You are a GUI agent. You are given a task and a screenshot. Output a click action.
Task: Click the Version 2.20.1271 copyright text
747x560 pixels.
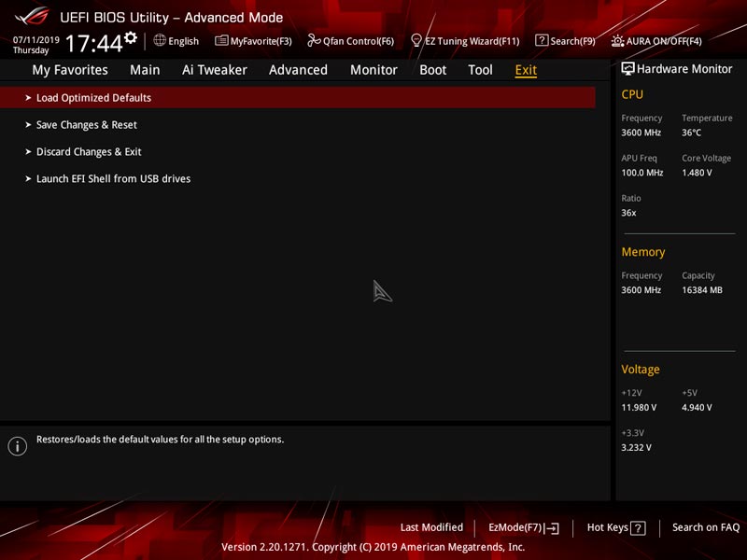tap(373, 547)
